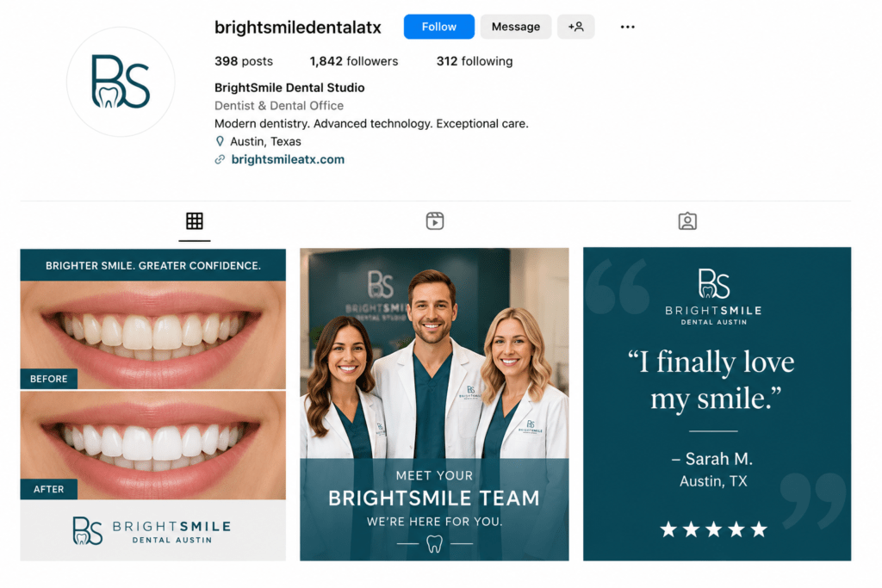The image size is (882, 588).
Task: Click the Austin, Texas location text
Action: [265, 142]
